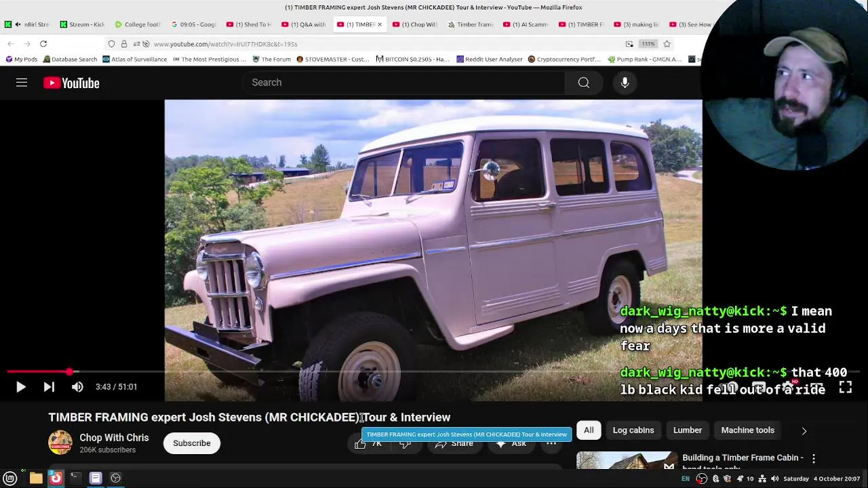Bookmark this page with the star
Viewport: 868px width, 488px height.
tap(667, 44)
